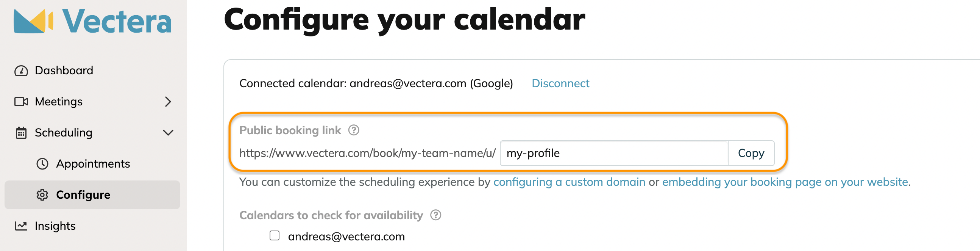Collapse the Scheduling section chevron
Viewport: 980px width, 251px height.
pyautogui.click(x=168, y=133)
